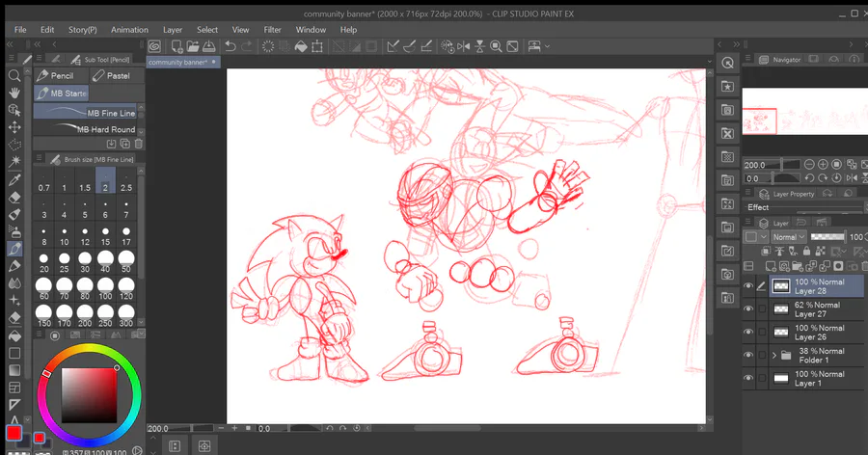Image resolution: width=868 pixels, height=455 pixels.
Task: Select the Zoom magnifier tool
Action: 14,75
